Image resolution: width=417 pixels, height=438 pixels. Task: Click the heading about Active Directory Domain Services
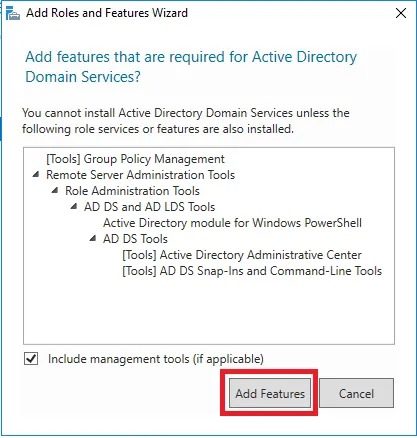click(191, 67)
